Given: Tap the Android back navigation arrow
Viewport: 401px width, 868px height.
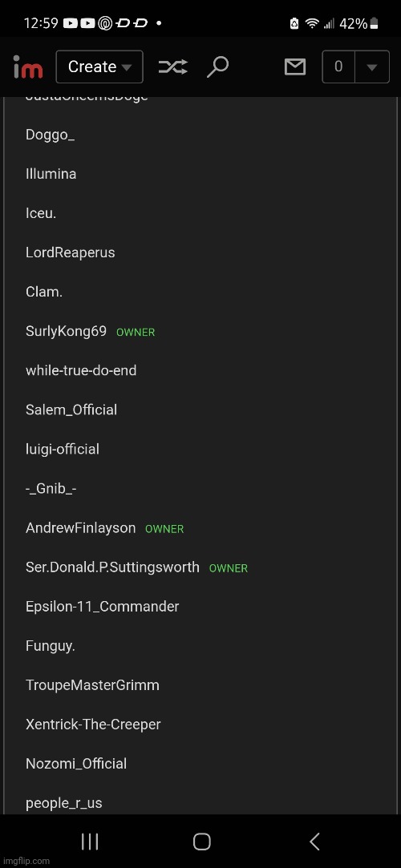Looking at the screenshot, I should tap(314, 842).
